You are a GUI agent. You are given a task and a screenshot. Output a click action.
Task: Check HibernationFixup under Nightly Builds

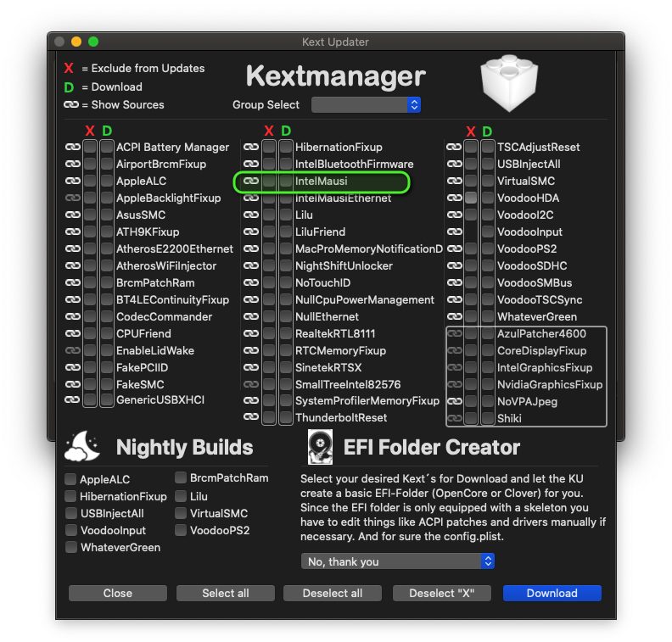70,496
